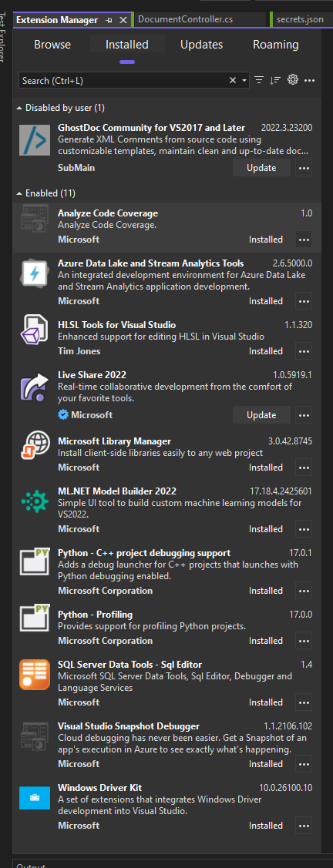This screenshot has height=868, width=333.
Task: Select the Windows Driver Kit icon
Action: [35, 798]
